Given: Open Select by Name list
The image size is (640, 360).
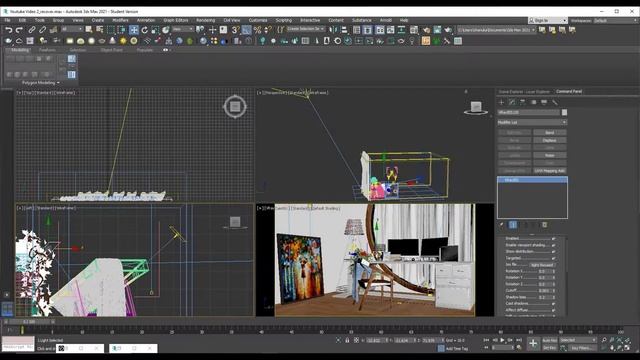Looking at the screenshot, I should [100, 30].
